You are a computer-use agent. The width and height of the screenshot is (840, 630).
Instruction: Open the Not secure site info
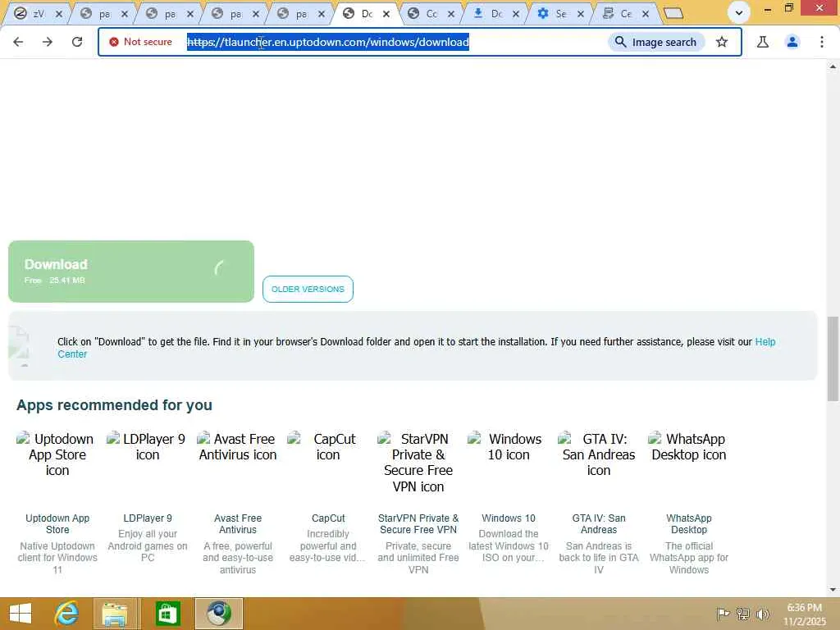[x=140, y=42]
